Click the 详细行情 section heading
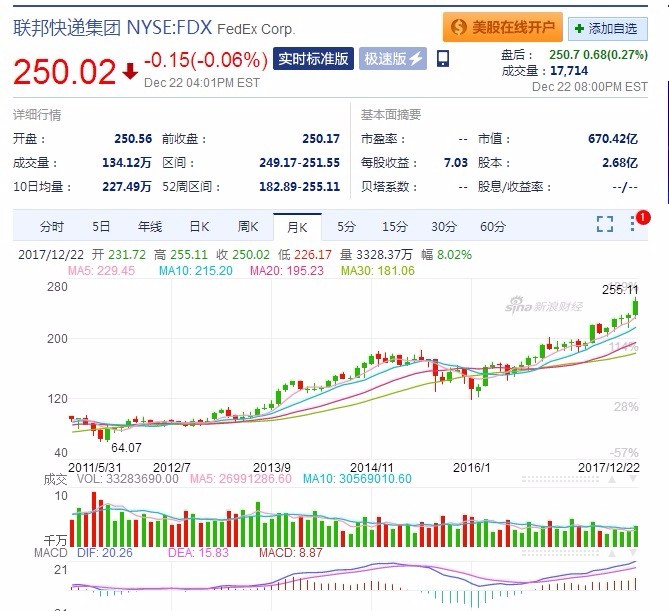 [x=37, y=115]
